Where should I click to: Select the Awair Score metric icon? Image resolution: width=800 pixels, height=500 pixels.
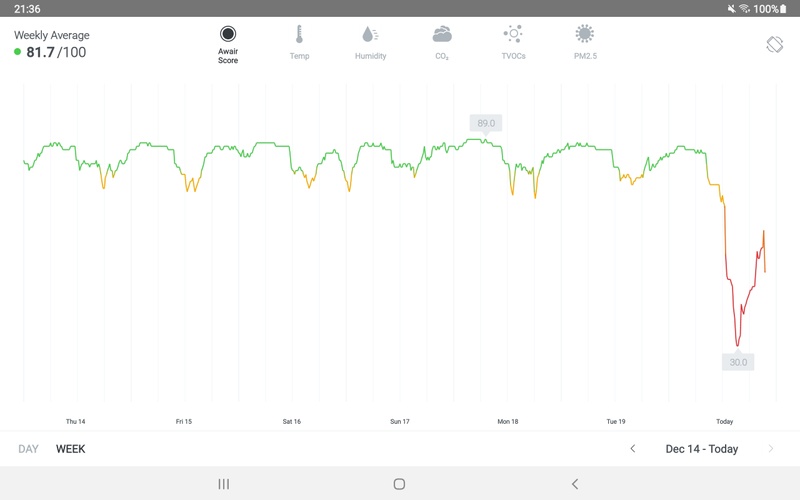(228, 34)
